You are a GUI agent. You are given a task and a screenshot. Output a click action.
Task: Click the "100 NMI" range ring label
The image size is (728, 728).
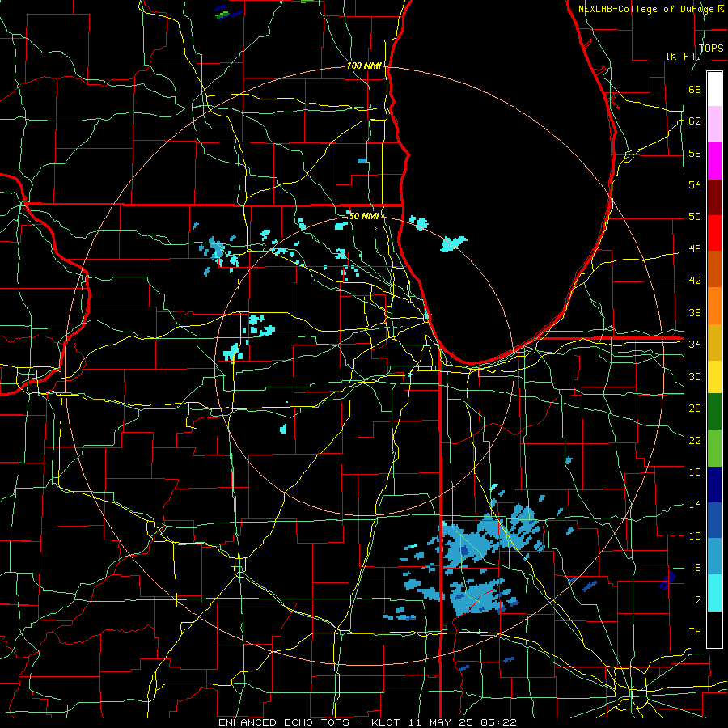click(x=364, y=66)
